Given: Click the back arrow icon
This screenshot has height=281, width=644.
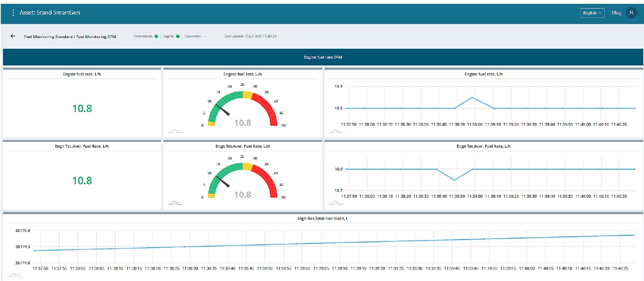Looking at the screenshot, I should (13, 36).
